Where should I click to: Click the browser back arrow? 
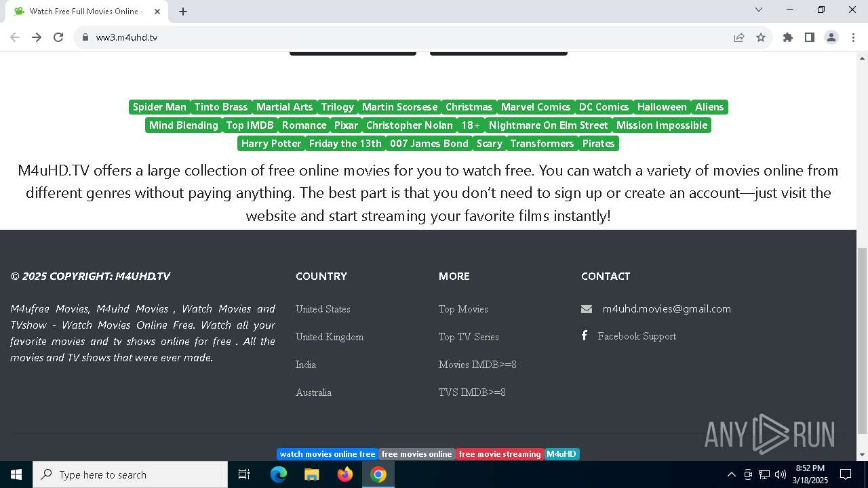(x=15, y=37)
